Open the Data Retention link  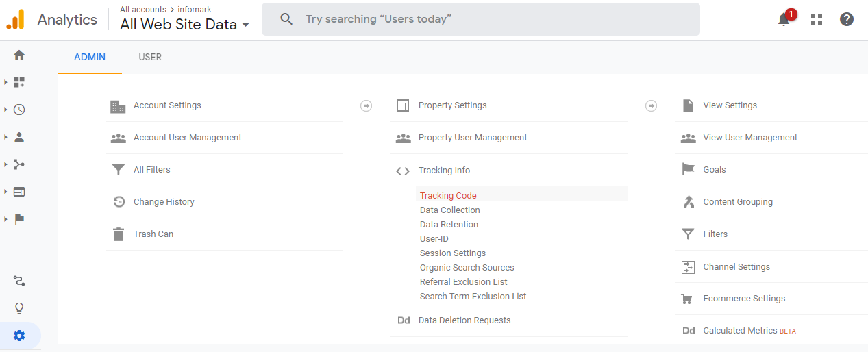(x=449, y=225)
